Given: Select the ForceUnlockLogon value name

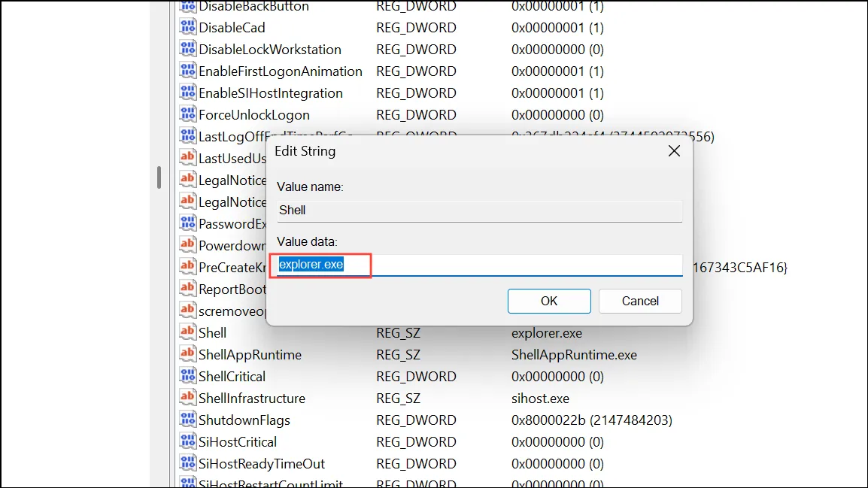Looking at the screenshot, I should coord(254,115).
